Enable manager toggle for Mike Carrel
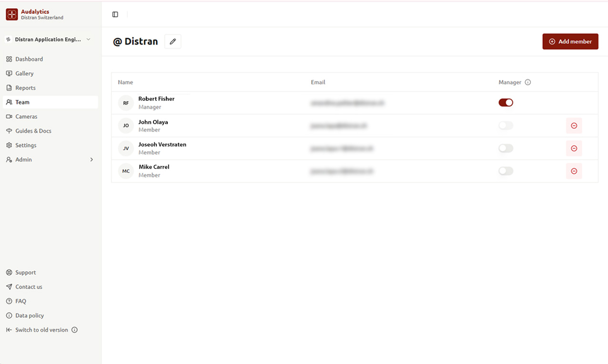The height and width of the screenshot is (364, 608). point(506,171)
